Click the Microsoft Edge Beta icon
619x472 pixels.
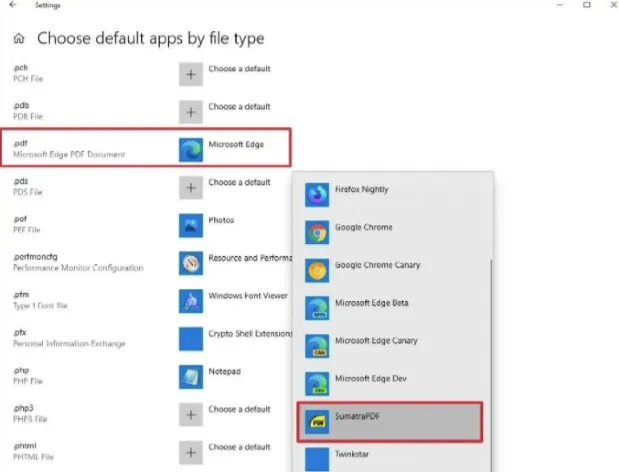click(x=317, y=308)
